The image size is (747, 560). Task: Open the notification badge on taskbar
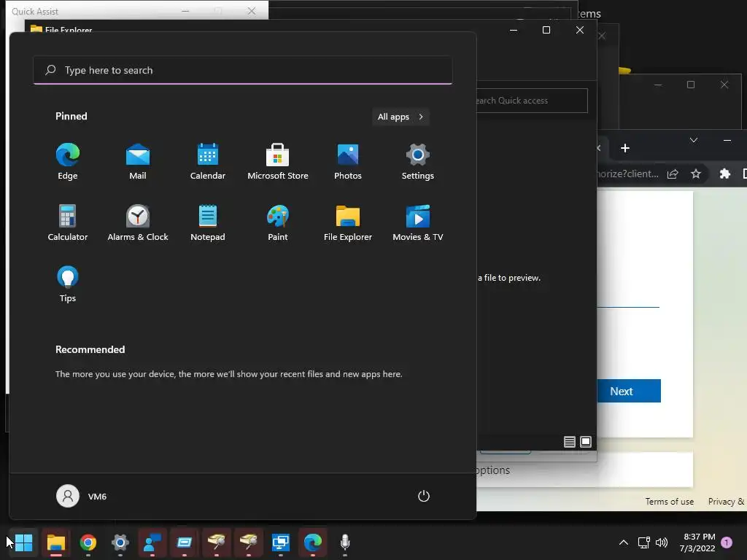[727, 542]
